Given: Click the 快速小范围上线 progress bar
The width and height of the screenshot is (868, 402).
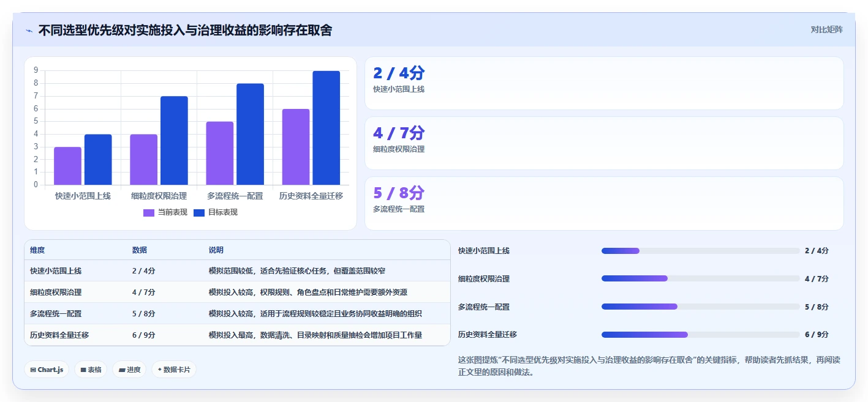Looking at the screenshot, I should click(x=701, y=251).
